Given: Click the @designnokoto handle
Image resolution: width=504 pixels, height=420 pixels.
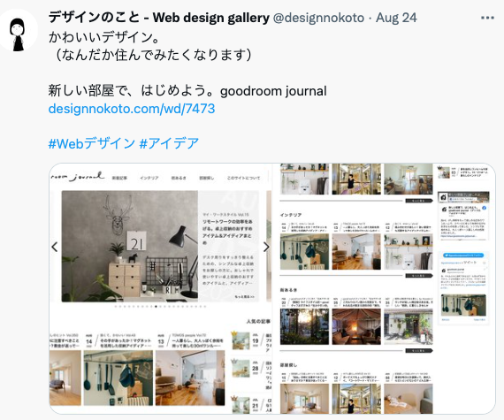Looking at the screenshot, I should (318, 18).
